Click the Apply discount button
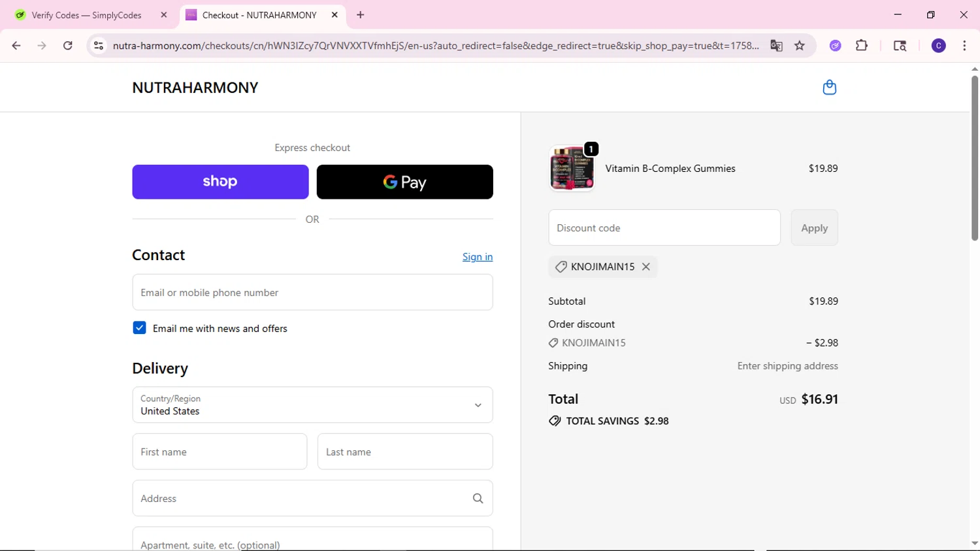 814,227
